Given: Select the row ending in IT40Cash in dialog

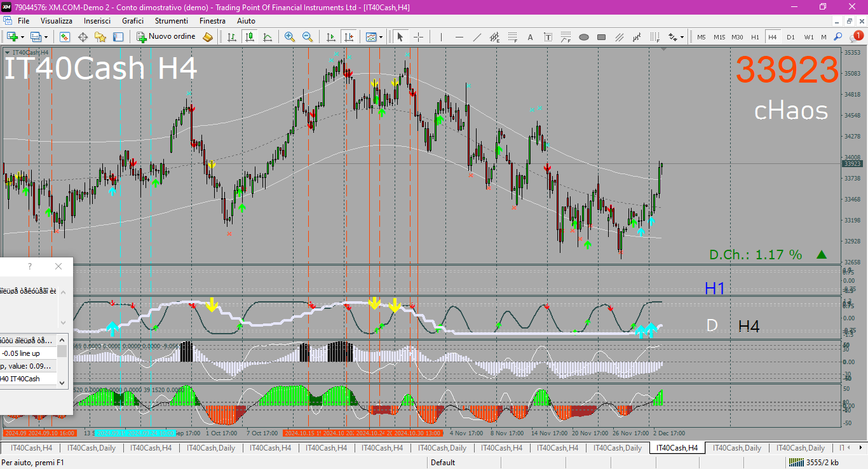Looking at the screenshot, I should click(29, 378).
